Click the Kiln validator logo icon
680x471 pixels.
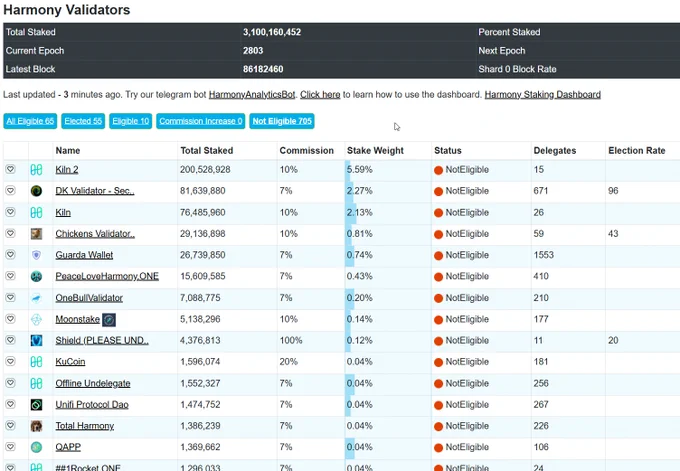click(x=36, y=213)
